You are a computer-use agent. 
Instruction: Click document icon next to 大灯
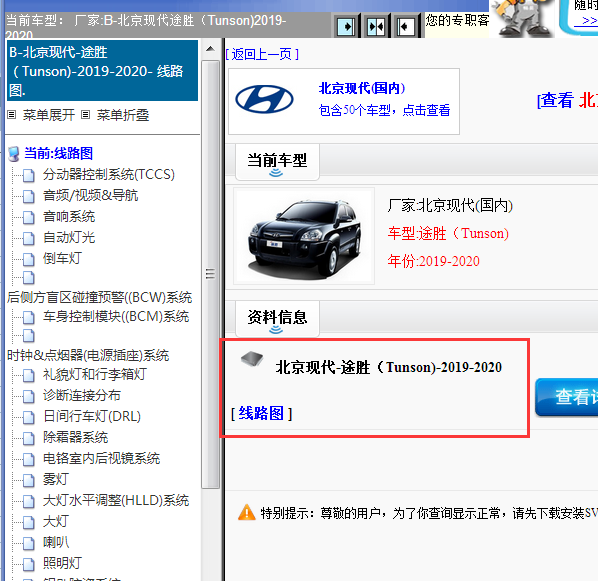point(29,522)
